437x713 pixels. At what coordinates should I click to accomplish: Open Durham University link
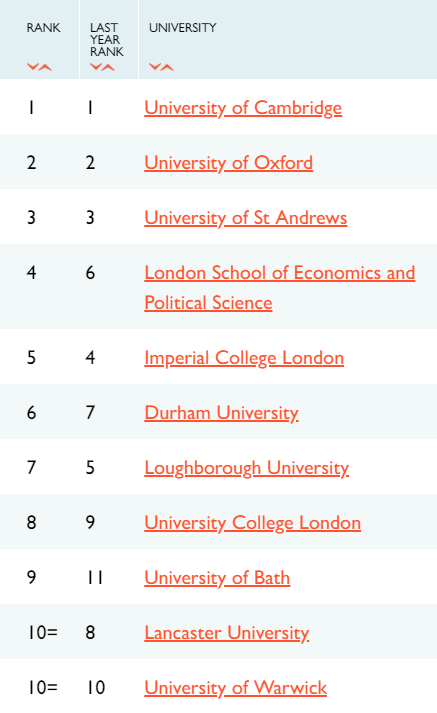[221, 413]
